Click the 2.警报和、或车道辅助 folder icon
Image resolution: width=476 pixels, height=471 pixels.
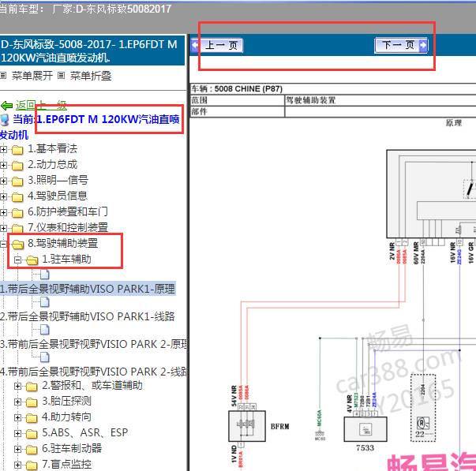pos(32,387)
